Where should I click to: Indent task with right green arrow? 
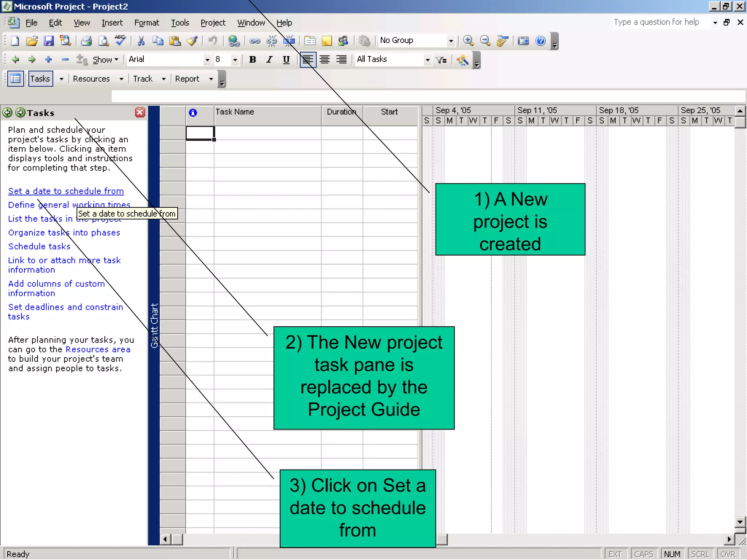tap(32, 59)
